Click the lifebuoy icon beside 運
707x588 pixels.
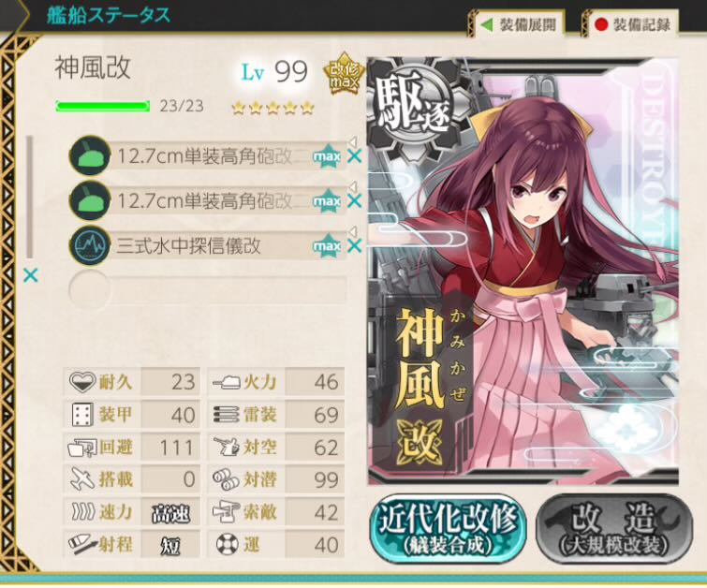coord(227,544)
